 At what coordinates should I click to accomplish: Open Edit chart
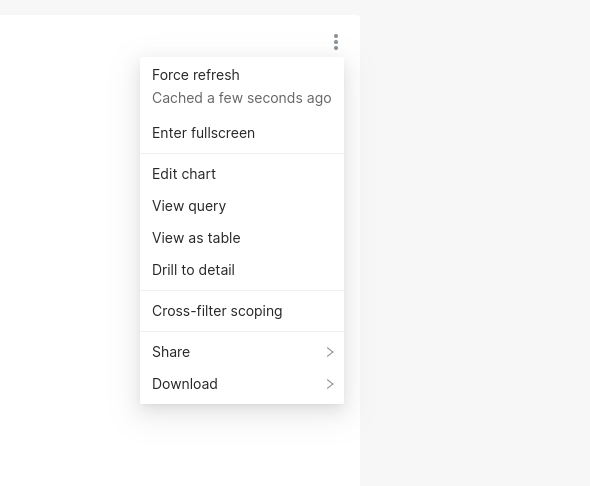[242, 174]
